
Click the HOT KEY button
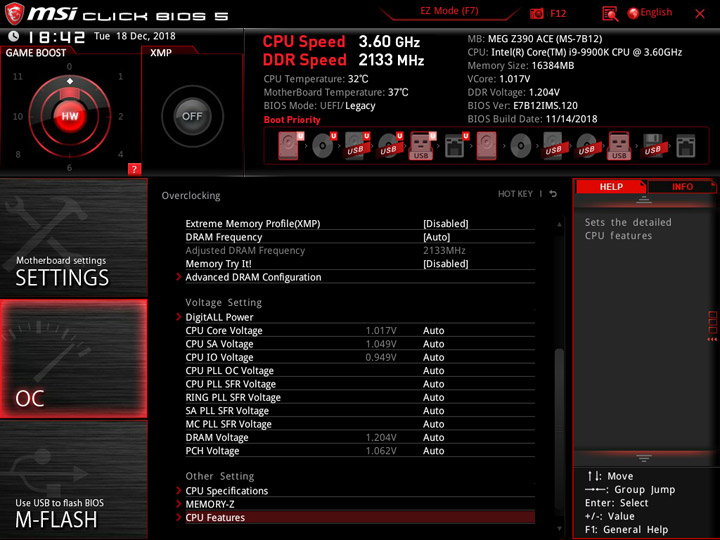tap(515, 194)
